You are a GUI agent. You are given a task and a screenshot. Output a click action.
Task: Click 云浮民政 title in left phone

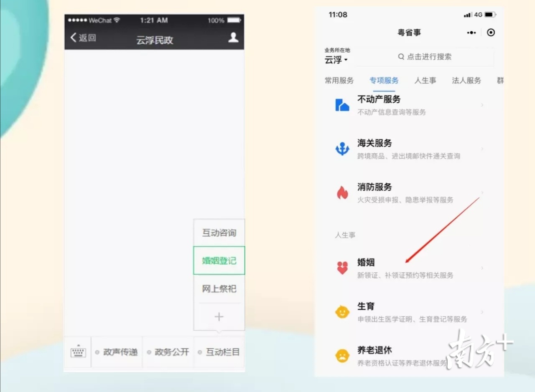pyautogui.click(x=155, y=40)
